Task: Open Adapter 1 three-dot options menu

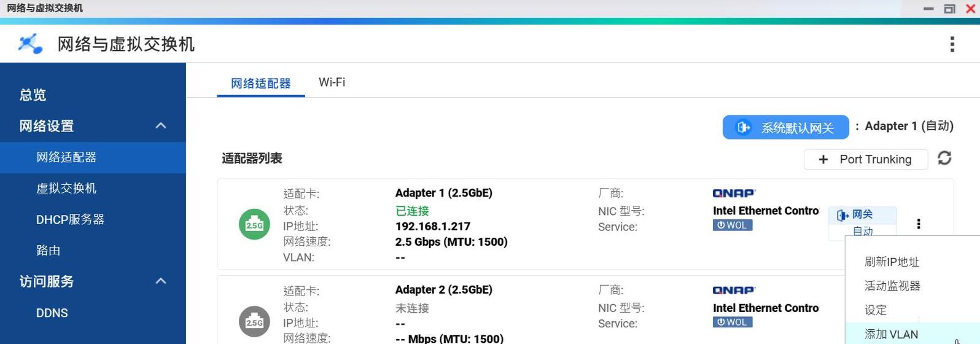Action: [919, 224]
